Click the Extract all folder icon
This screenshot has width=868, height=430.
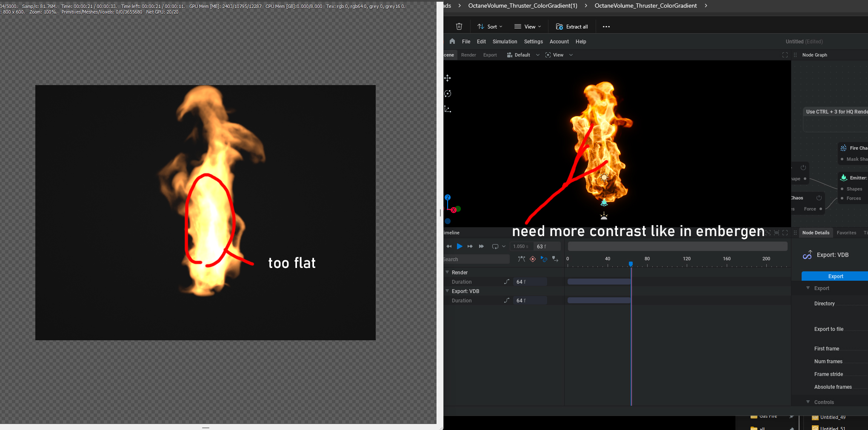[x=560, y=26]
